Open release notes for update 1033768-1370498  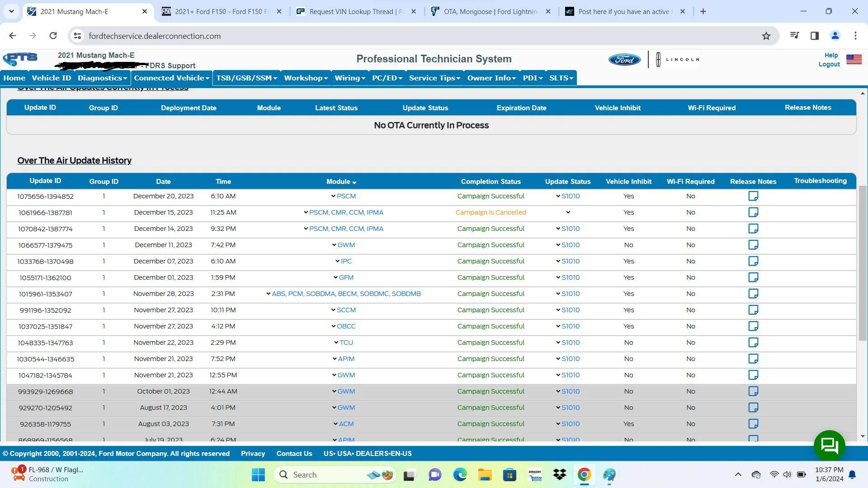[753, 261]
